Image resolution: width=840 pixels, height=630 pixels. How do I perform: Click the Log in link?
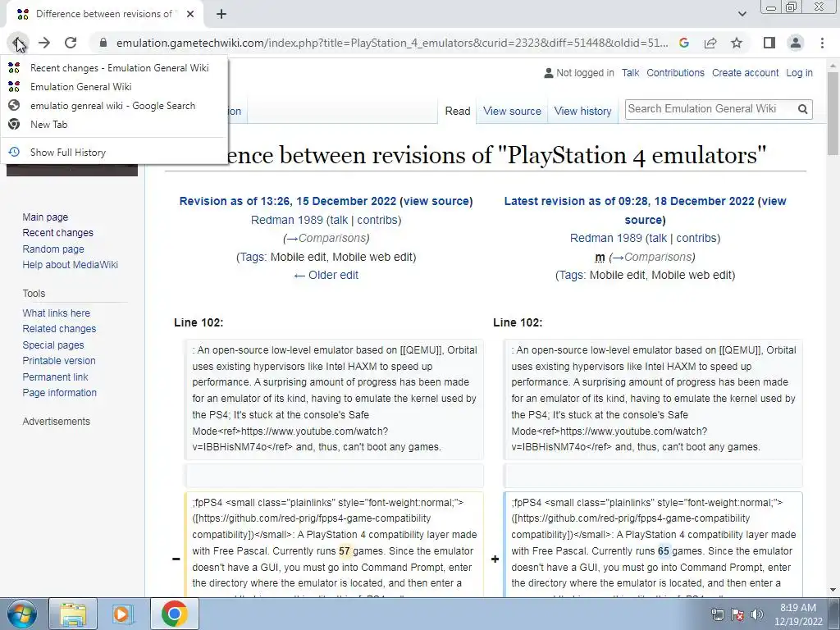[x=799, y=73]
